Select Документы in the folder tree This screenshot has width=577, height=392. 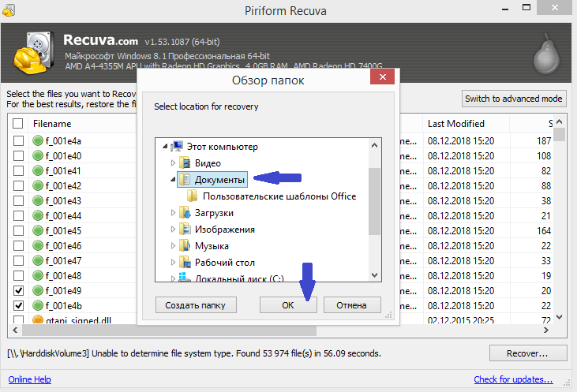pyautogui.click(x=219, y=180)
